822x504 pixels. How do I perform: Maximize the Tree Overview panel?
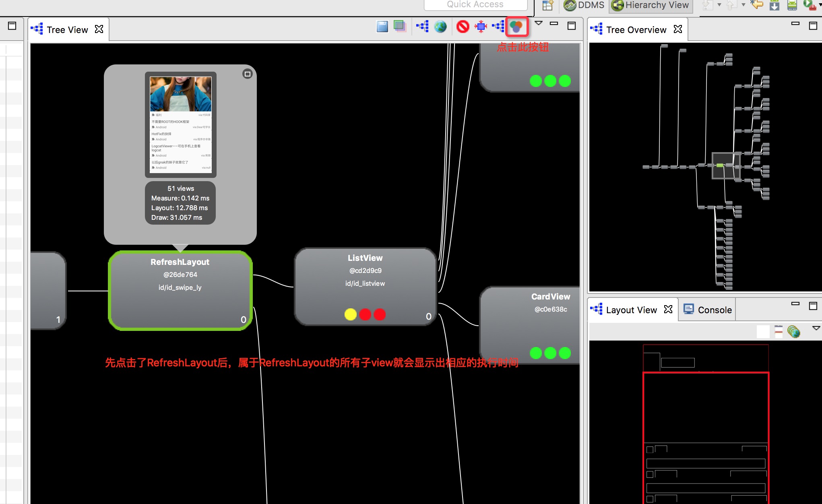813,26
